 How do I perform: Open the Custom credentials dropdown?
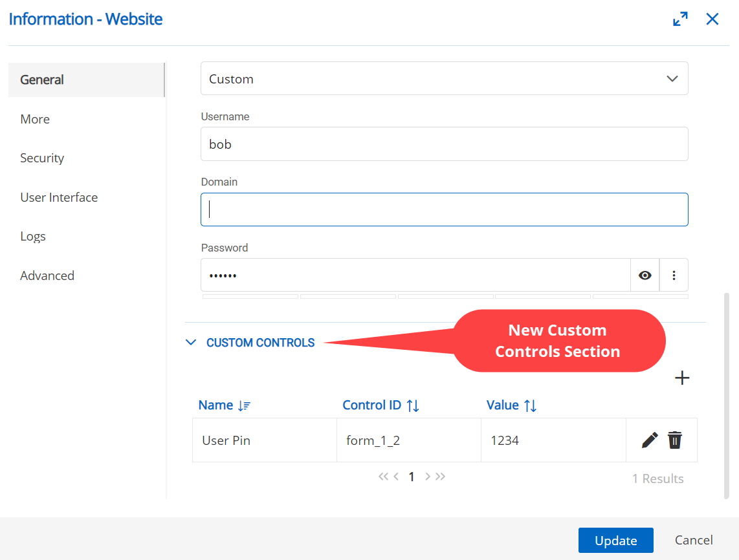(444, 79)
